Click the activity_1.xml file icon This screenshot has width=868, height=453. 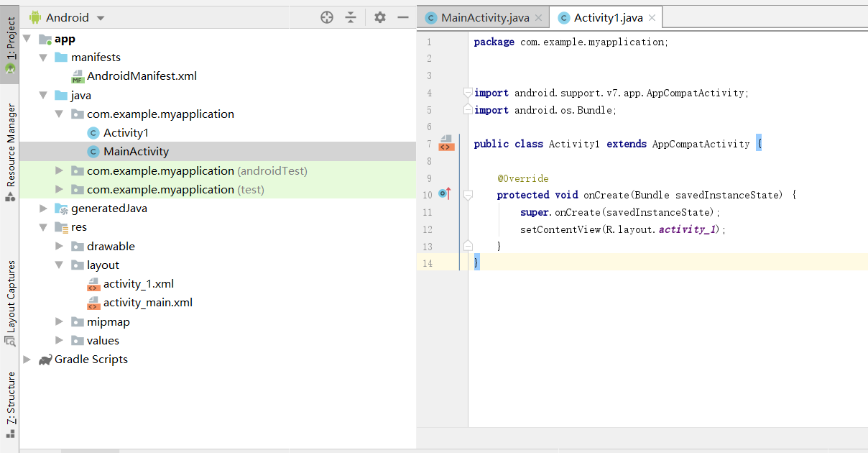93,284
